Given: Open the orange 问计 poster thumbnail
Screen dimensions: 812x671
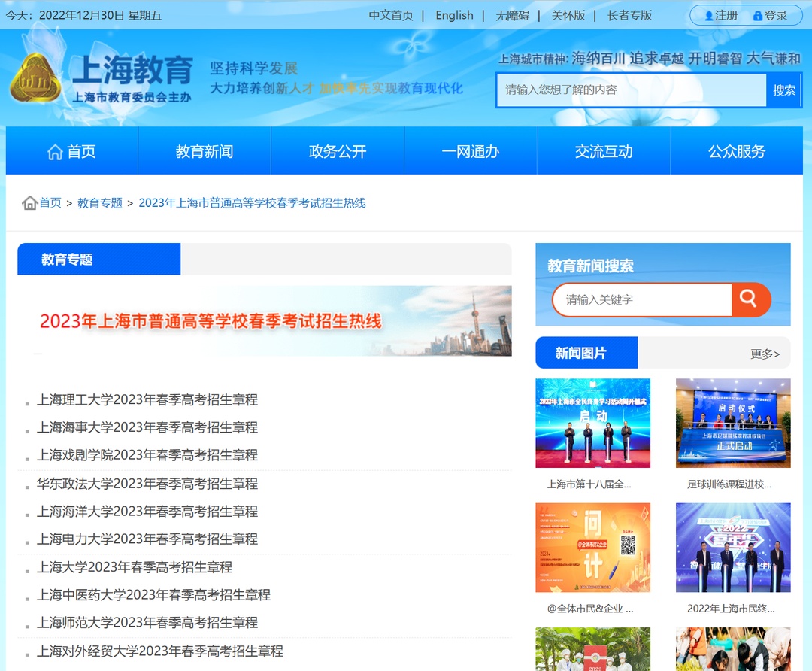Looking at the screenshot, I should click(593, 547).
